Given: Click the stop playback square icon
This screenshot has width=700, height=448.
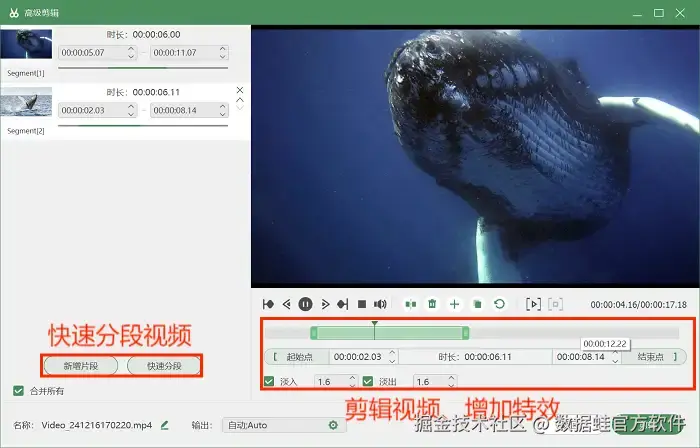Looking at the screenshot, I should click(362, 304).
